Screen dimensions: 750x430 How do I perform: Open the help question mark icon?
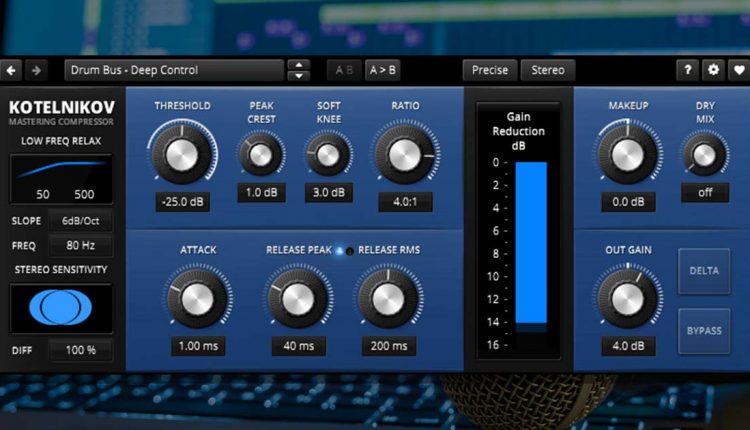coord(687,70)
